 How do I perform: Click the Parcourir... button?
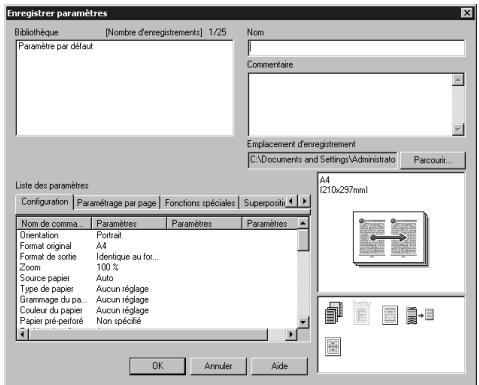pyautogui.click(x=433, y=160)
